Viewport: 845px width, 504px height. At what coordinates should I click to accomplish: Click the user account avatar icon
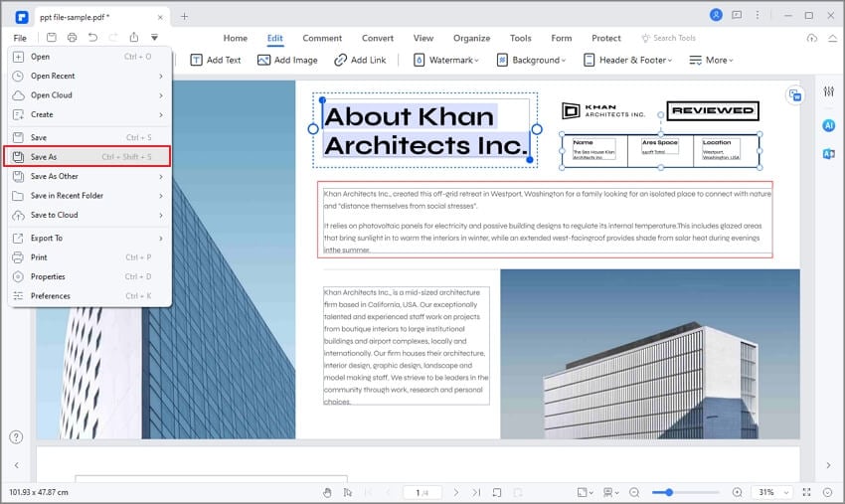click(x=716, y=15)
